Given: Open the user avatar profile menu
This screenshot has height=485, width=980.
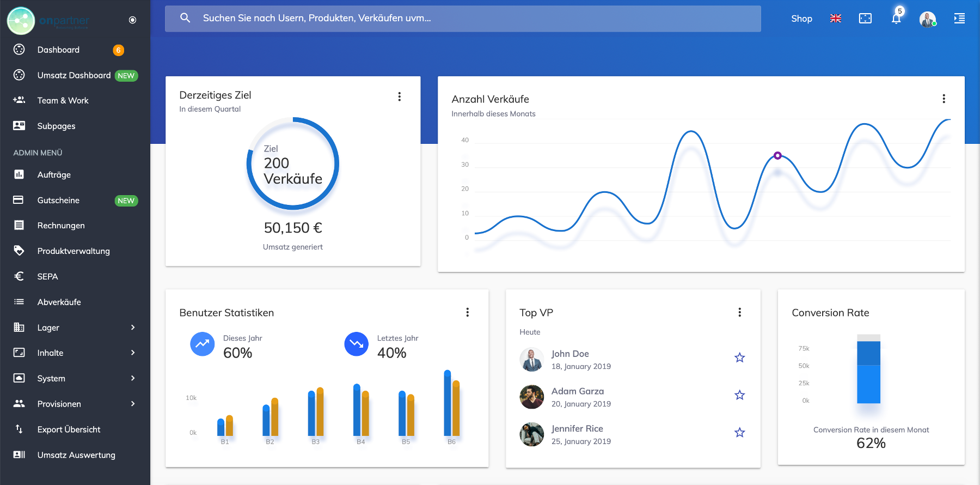Looking at the screenshot, I should pyautogui.click(x=927, y=19).
